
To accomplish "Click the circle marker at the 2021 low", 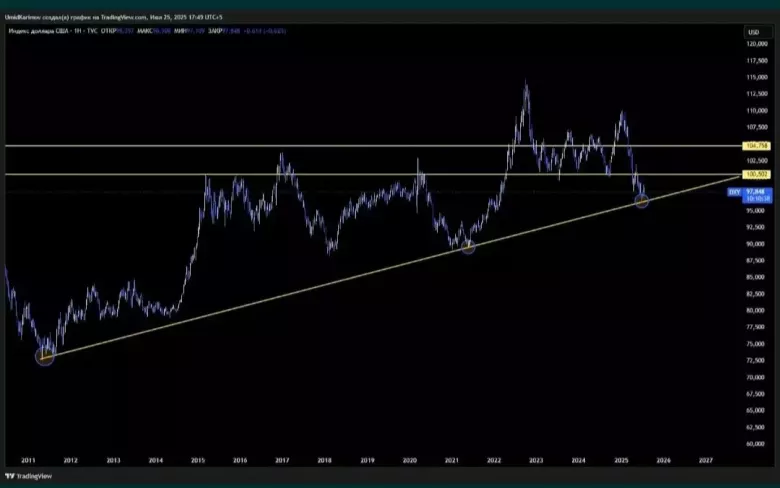I will tap(467, 246).
